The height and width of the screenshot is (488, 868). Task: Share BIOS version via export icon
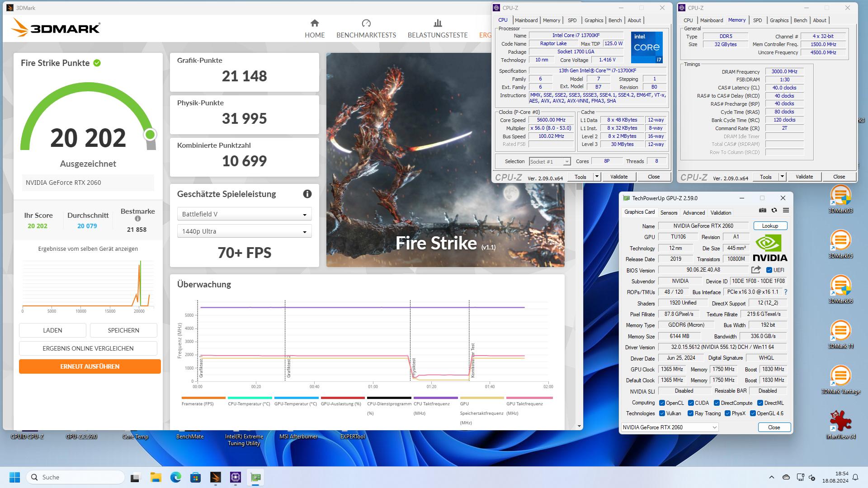[756, 270]
